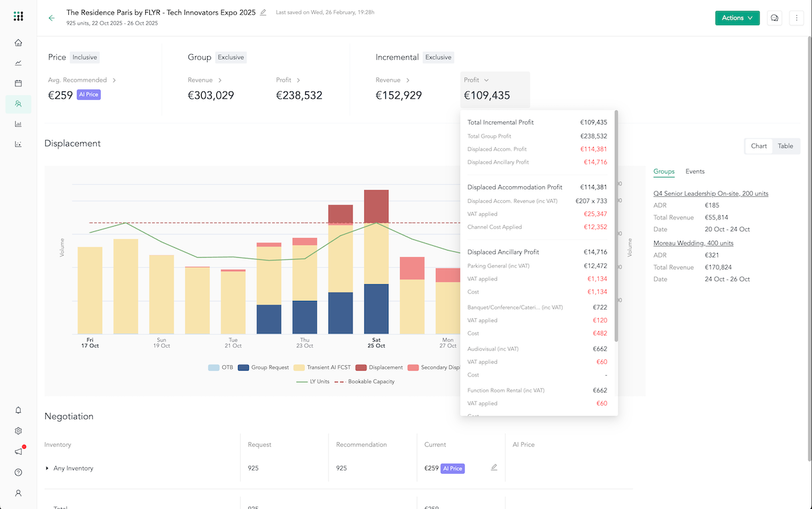Switch displacement view to Chart

click(x=759, y=146)
